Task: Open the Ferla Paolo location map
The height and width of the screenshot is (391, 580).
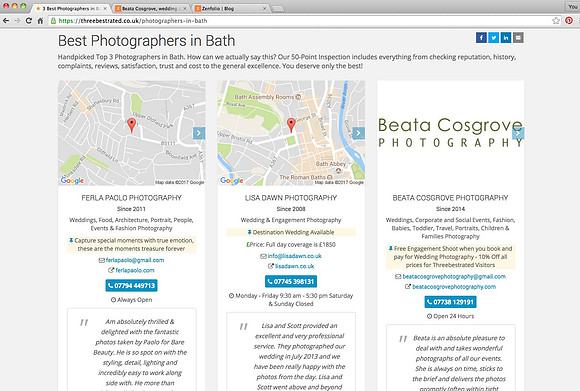Action: 131,133
